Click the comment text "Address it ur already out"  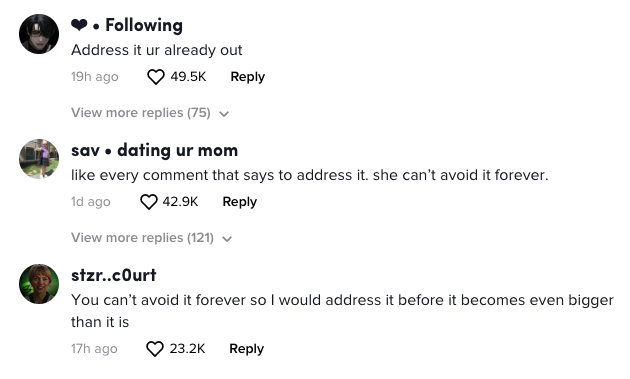(157, 51)
